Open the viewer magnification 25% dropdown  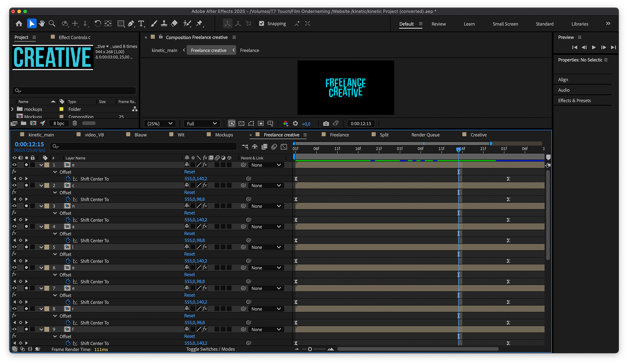pos(160,124)
